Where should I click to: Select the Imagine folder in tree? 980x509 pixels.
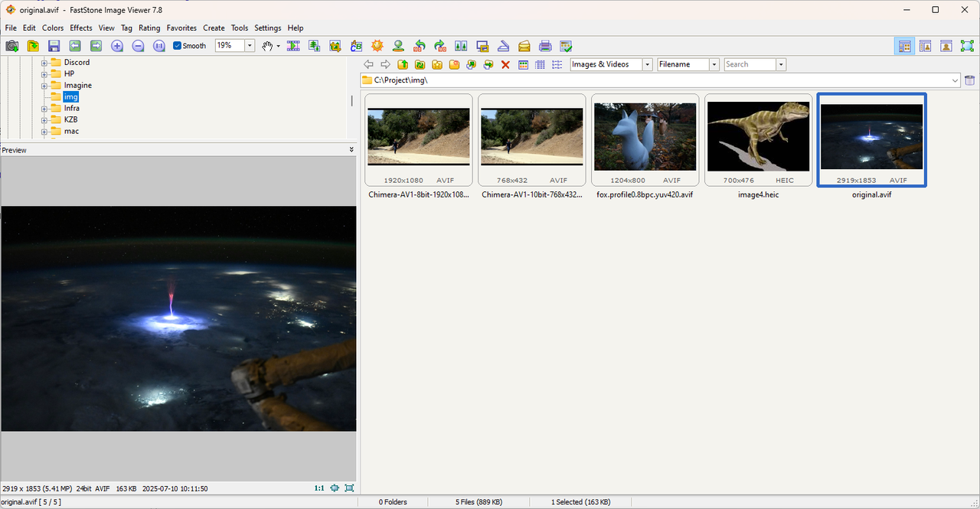click(78, 86)
